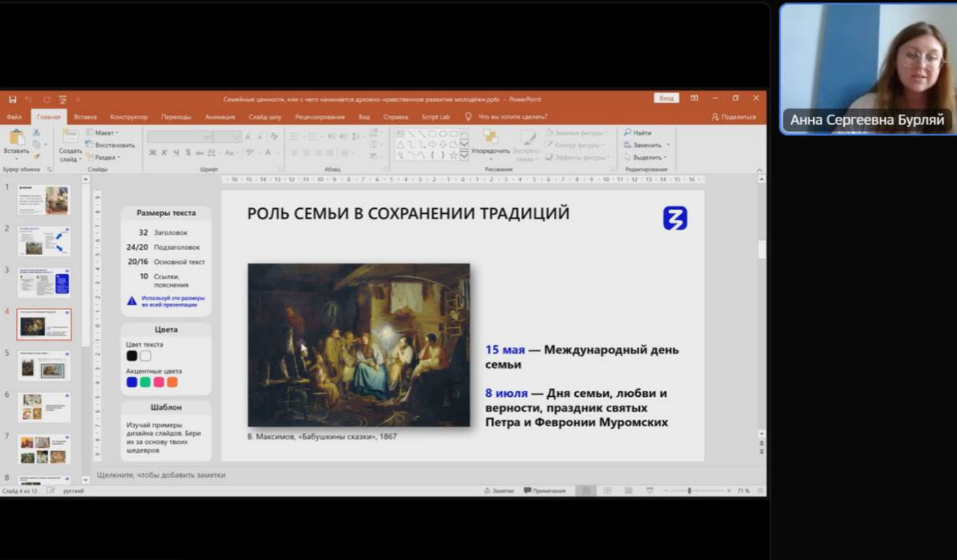Select slide 6 thumbnail in slide panel
Screen dimensions: 957x560
point(44,407)
